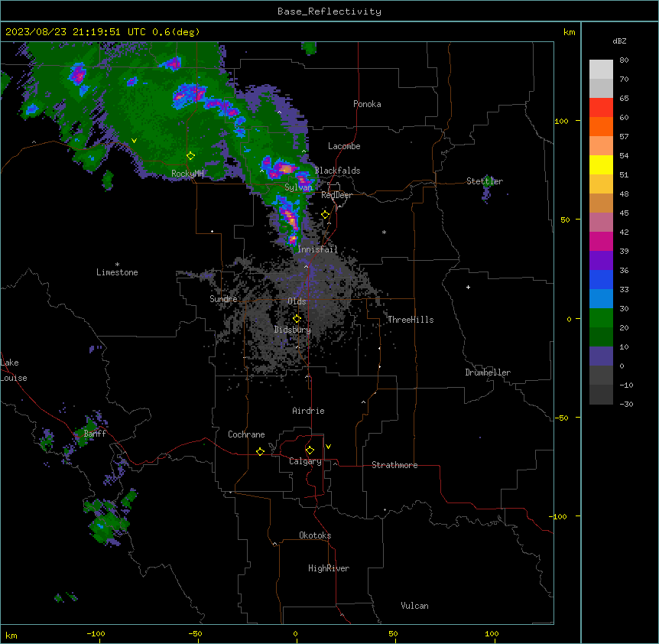Select the yellow diamond marker below Cochrane
Viewport: 659px width, 644px height.
coord(260,451)
